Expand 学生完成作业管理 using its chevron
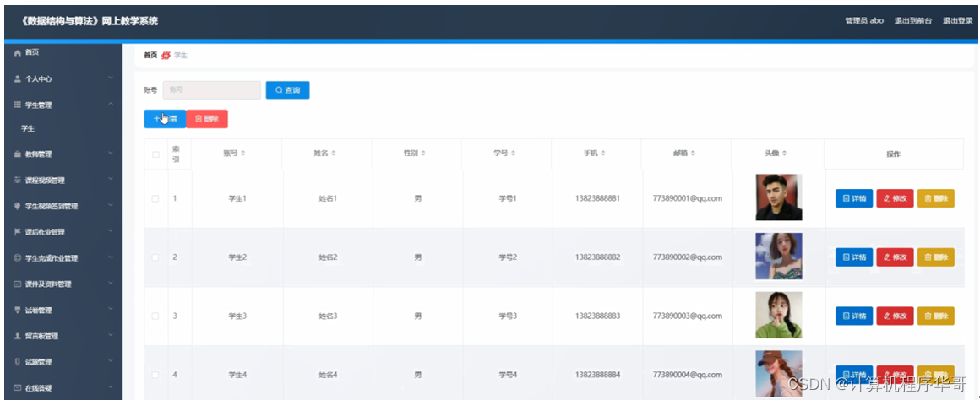Viewport: 980px width, 400px height. coord(111,257)
